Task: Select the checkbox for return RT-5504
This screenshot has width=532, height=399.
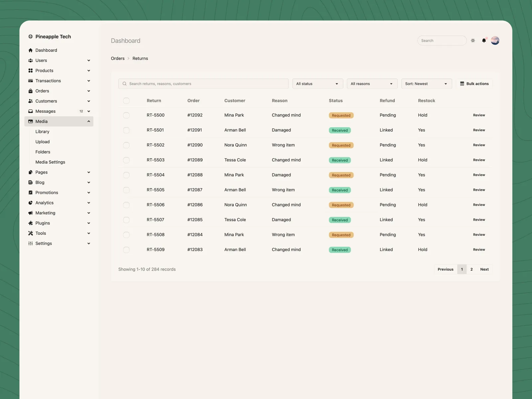Action: pyautogui.click(x=126, y=175)
